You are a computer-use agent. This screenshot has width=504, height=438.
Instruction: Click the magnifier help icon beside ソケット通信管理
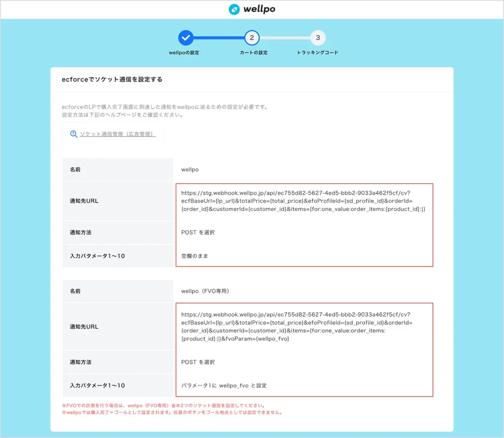(74, 134)
